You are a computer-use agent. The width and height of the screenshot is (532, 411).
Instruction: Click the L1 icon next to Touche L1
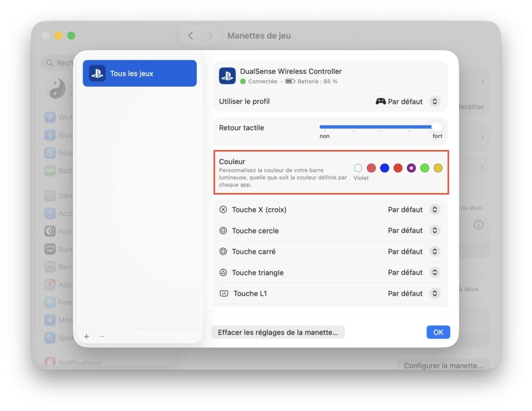(x=224, y=293)
